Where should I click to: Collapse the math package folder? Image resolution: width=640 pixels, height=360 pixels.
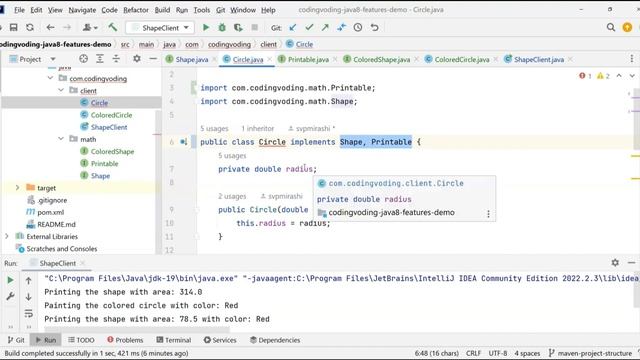(61, 139)
